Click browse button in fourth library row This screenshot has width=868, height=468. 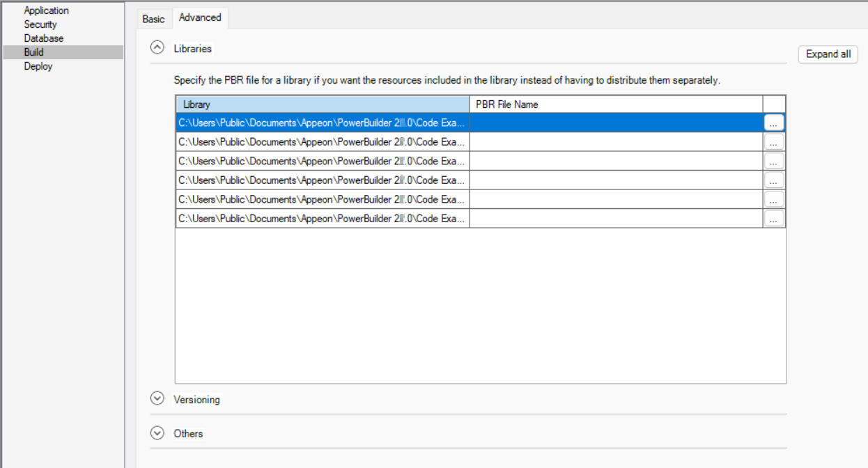tap(774, 180)
